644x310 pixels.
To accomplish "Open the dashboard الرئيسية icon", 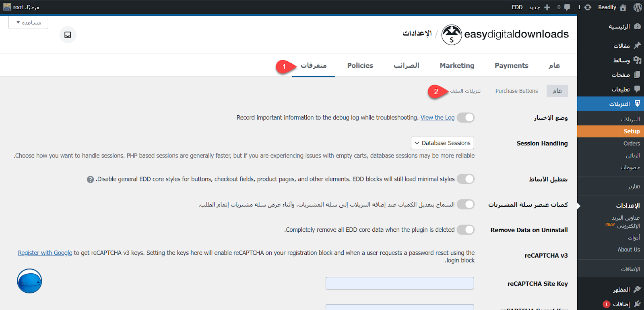I will (637, 26).
